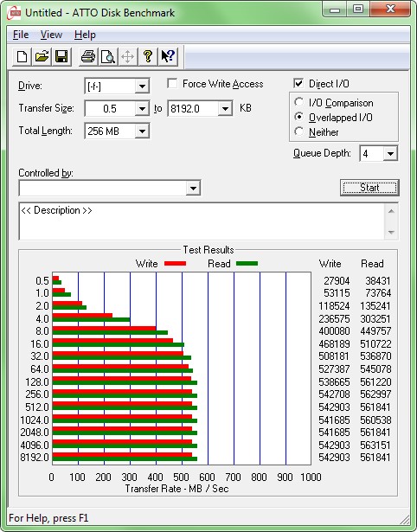Screen dimensions: 417x532
Task: Expand the Drive dropdown list
Action: (142, 87)
